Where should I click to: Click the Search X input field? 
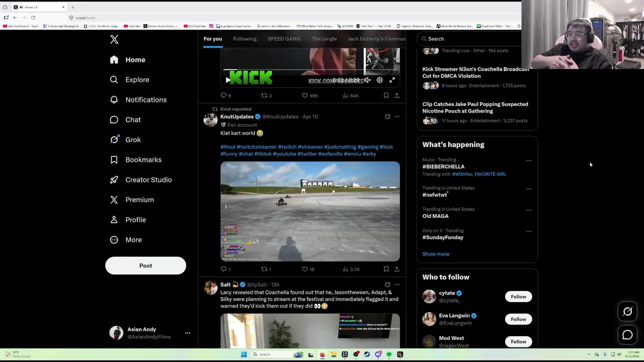(x=470, y=39)
